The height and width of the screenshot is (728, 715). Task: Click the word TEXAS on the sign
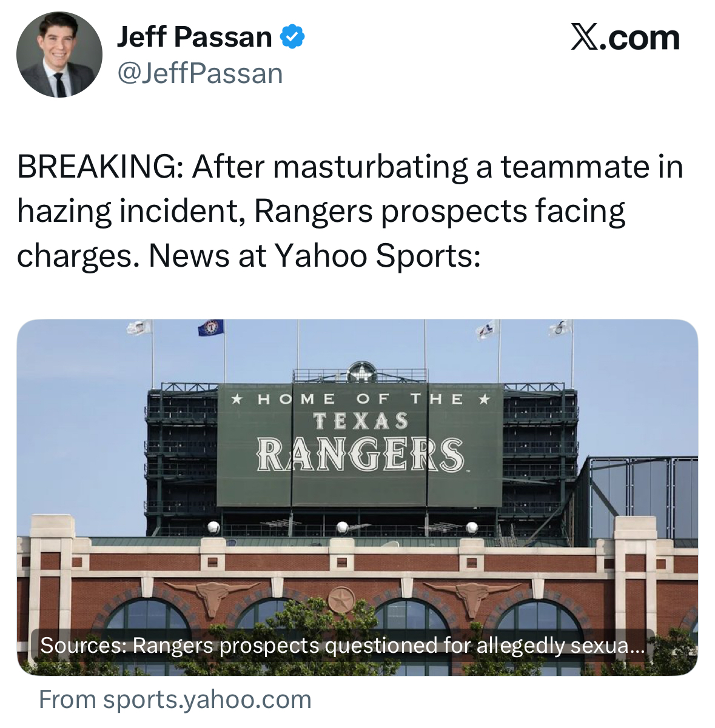pyautogui.click(x=361, y=421)
